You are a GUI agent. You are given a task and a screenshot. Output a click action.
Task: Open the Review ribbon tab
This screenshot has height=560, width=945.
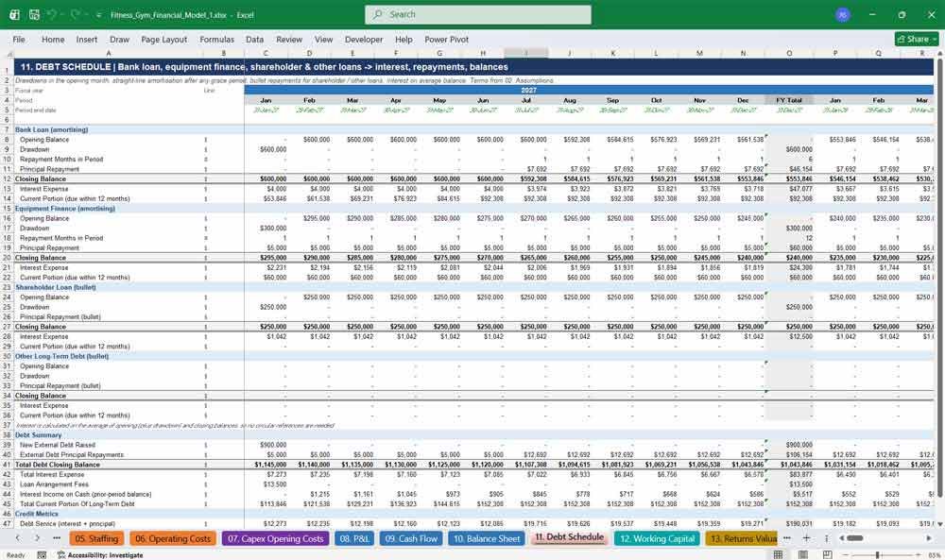[x=289, y=39]
